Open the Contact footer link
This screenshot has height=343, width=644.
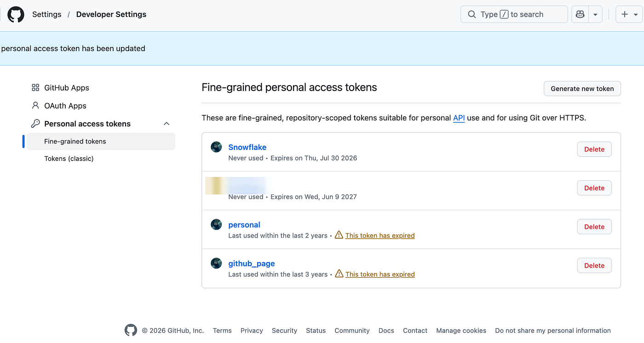tap(415, 331)
